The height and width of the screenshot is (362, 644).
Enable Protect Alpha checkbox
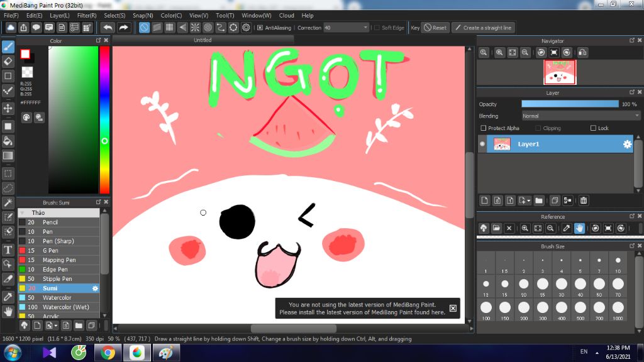point(484,128)
